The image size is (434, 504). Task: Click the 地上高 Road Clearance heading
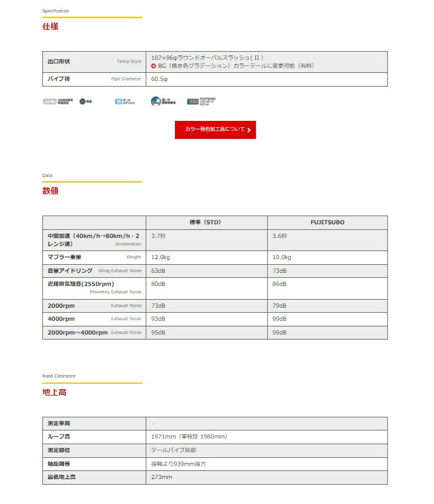click(54, 392)
